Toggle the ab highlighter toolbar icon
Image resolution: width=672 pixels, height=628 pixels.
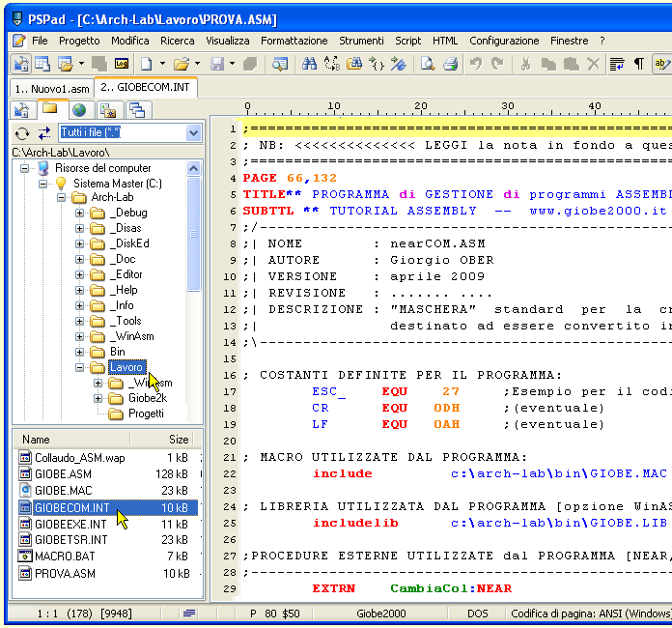(661, 65)
